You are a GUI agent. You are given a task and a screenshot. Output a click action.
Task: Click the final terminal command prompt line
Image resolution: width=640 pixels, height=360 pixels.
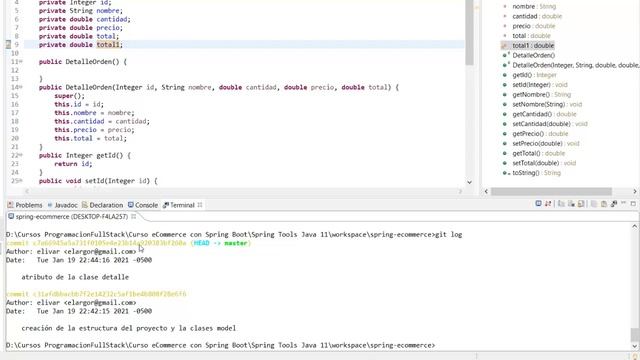click(220, 345)
